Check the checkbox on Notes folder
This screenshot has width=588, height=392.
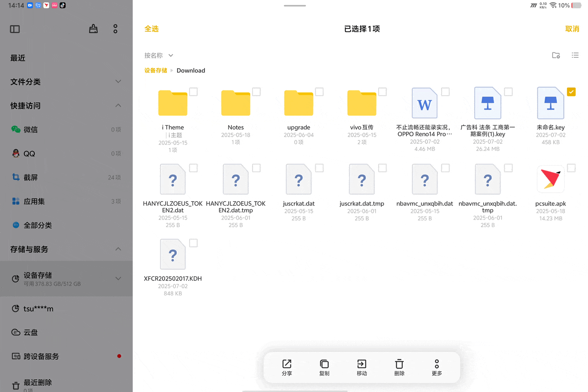point(257,92)
